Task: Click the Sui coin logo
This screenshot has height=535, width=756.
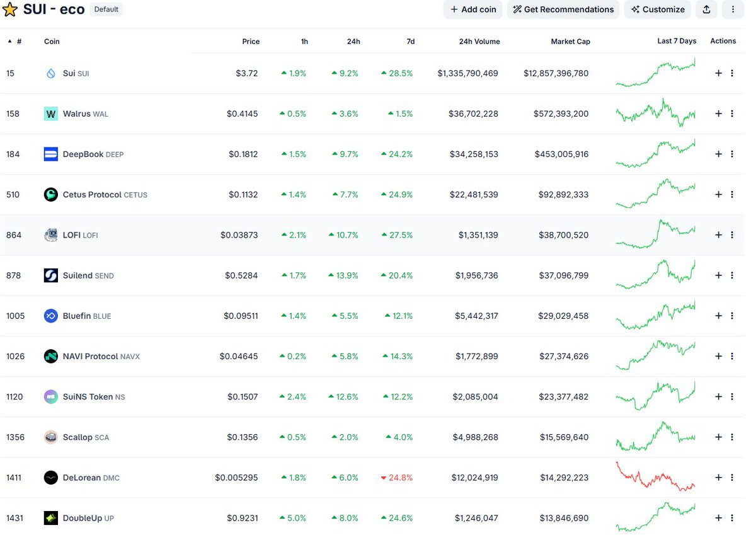Action: click(x=51, y=73)
